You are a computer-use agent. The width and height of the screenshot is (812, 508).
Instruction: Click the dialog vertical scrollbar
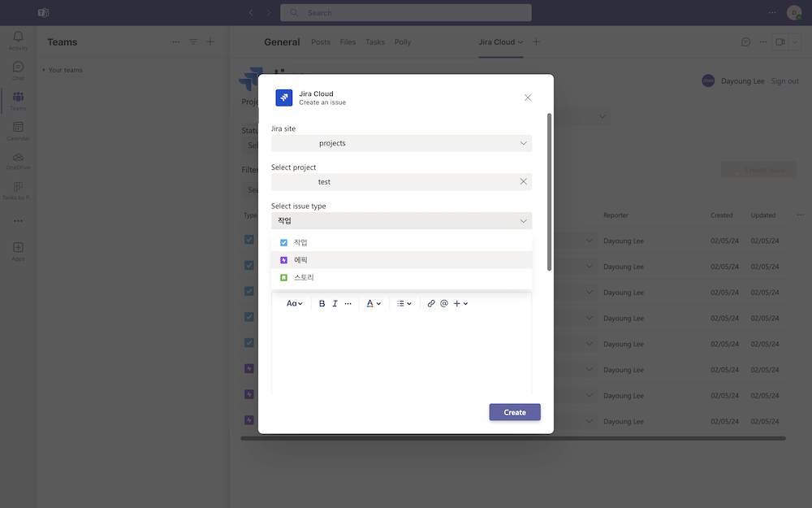click(550, 192)
